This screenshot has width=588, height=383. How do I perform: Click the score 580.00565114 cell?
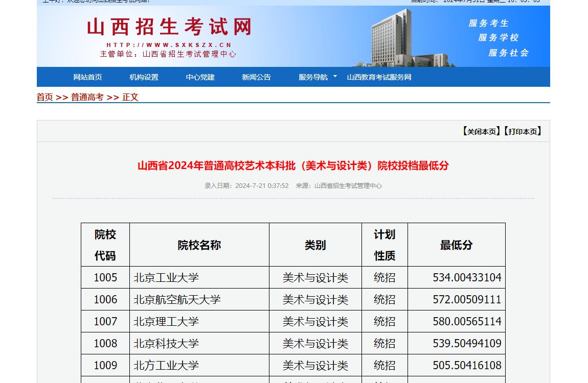[x=467, y=322]
